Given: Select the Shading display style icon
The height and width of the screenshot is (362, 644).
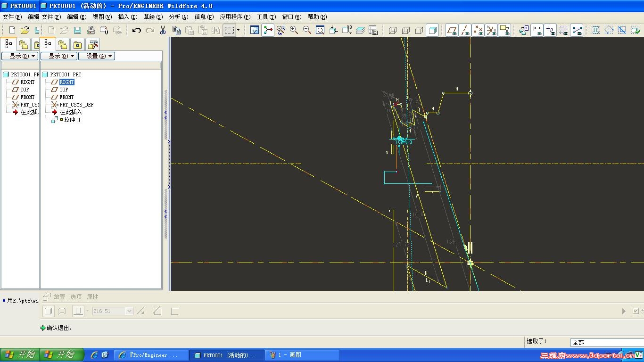Looking at the screenshot, I should point(432,31).
